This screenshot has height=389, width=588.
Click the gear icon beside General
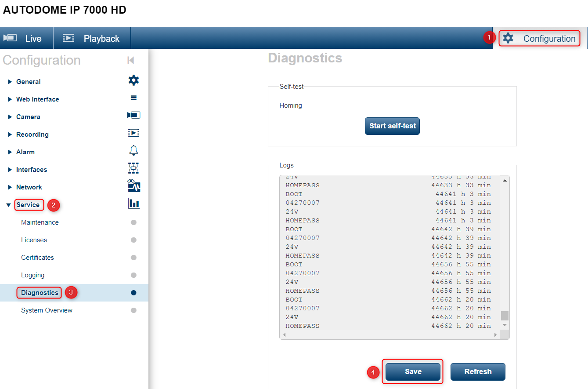point(133,80)
